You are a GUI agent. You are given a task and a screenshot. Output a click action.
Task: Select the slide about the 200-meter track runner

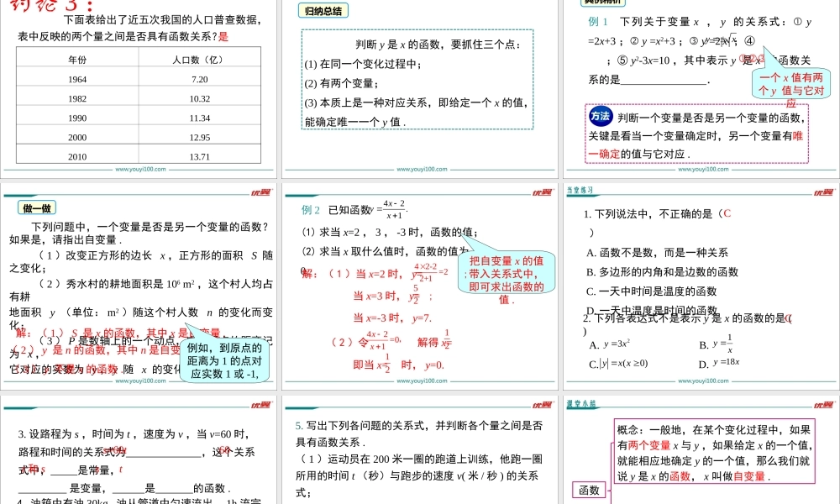(420, 454)
